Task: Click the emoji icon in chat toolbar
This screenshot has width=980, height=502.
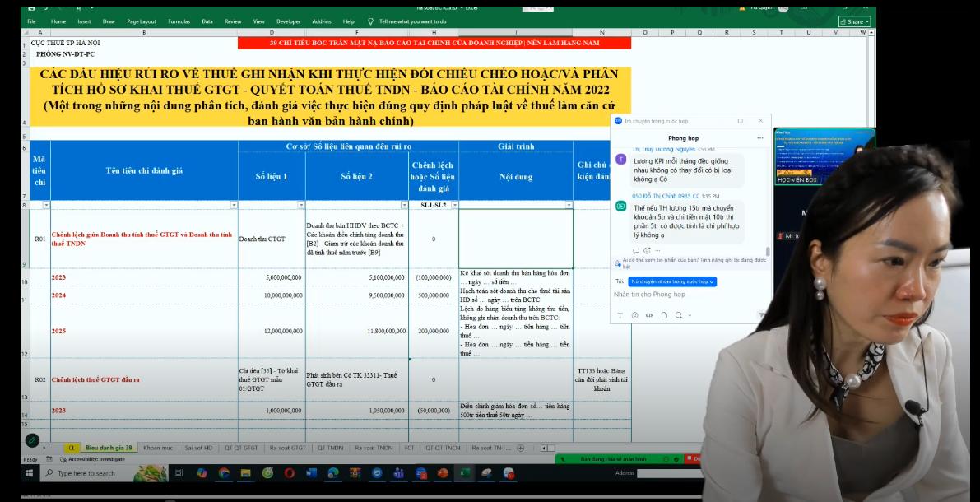Action: (x=634, y=315)
